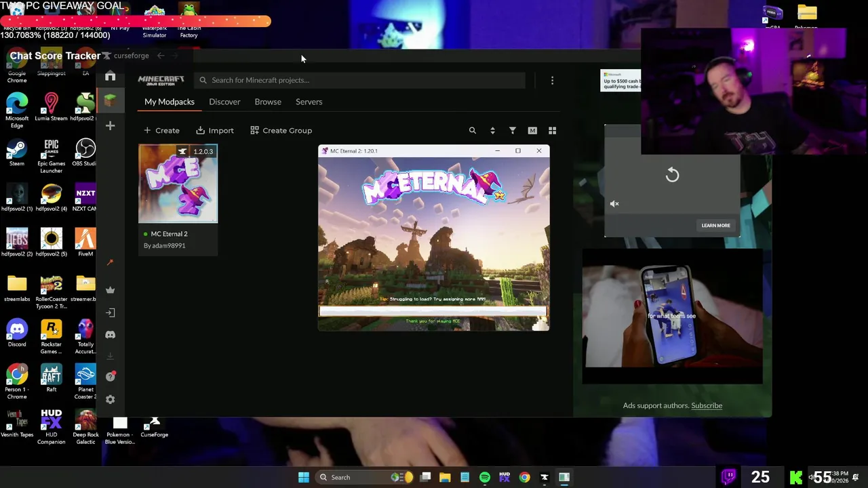This screenshot has width=868, height=488.
Task: Open Lumia Stream desktop shortcut
Action: point(51,107)
